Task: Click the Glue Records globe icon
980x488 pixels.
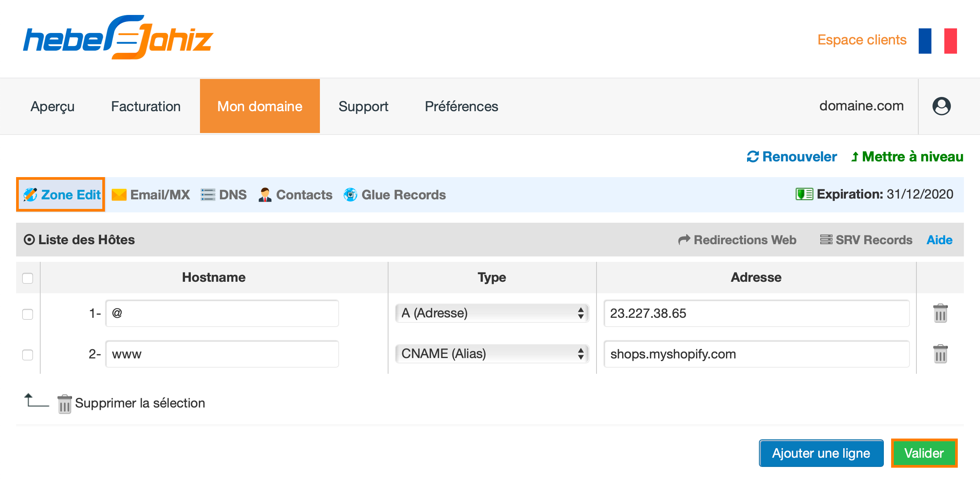Action: (x=350, y=195)
